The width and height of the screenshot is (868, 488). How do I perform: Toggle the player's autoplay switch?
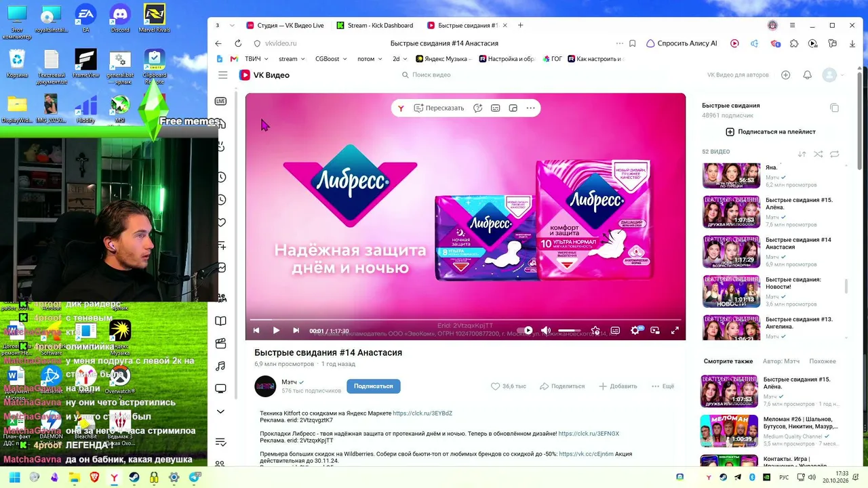click(526, 331)
